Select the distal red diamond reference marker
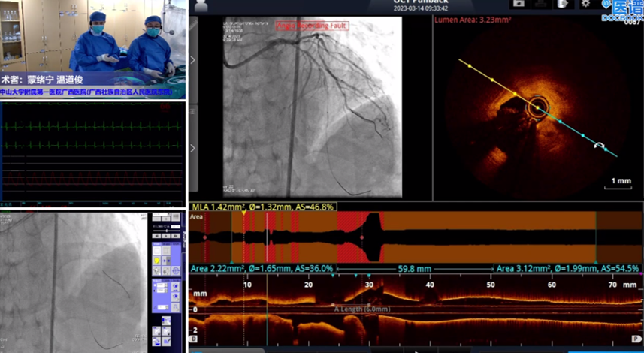The image size is (644, 353). tap(205, 237)
